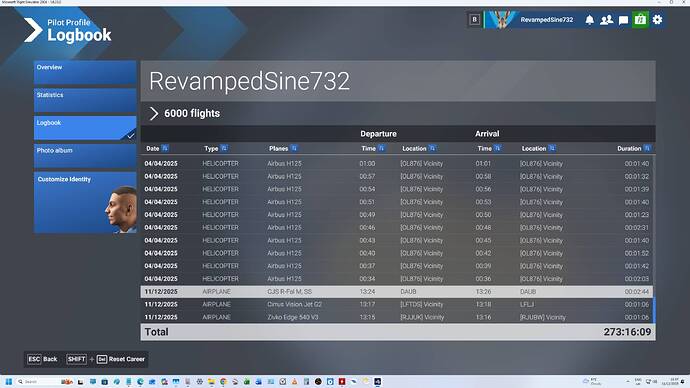Open the Statistics tab
This screenshot has width=690, height=388.
85,100
